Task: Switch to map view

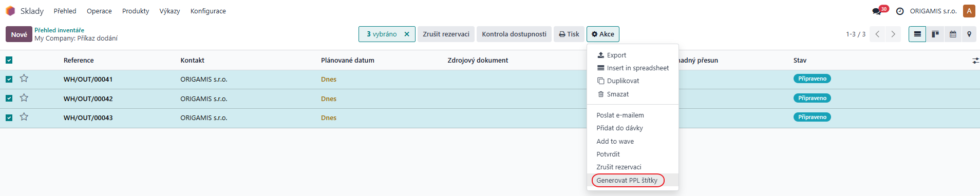Action: 969,34
